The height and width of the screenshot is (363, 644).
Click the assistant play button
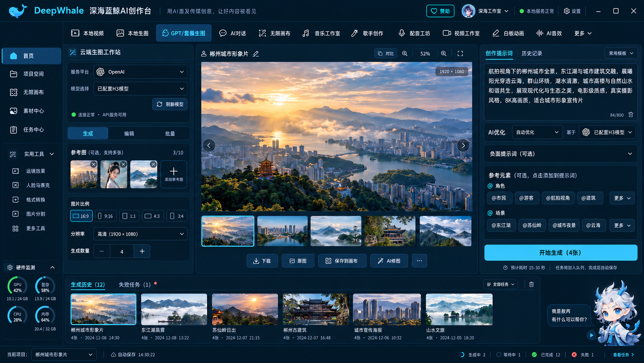pos(592,335)
